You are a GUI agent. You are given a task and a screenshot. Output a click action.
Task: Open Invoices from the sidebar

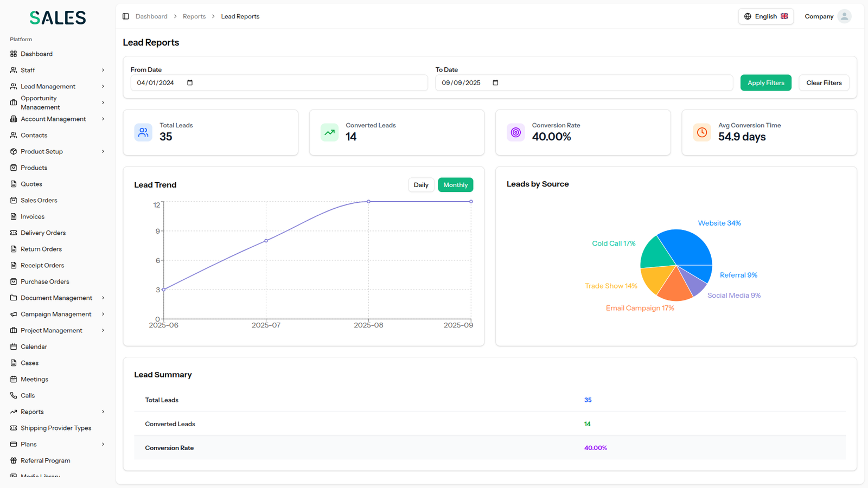click(x=33, y=216)
